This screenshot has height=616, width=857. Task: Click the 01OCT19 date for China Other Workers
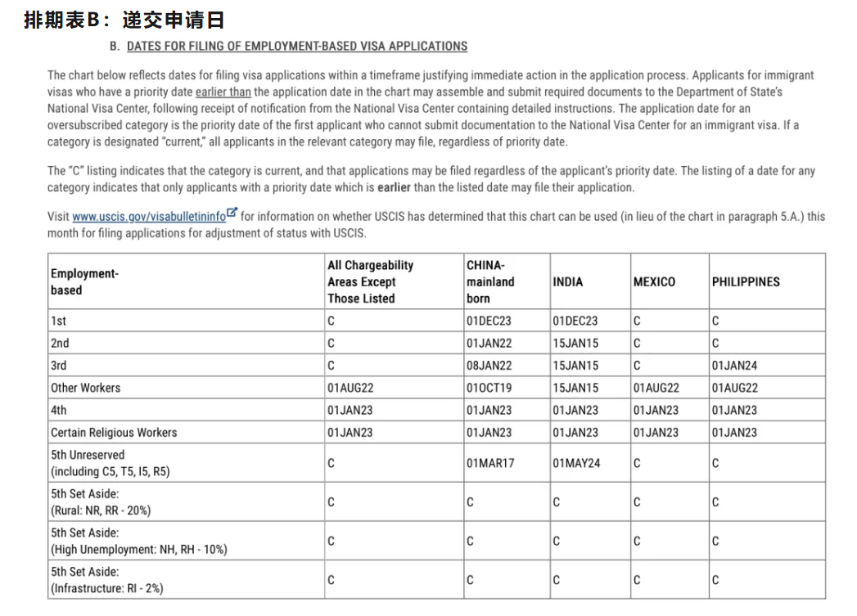489,389
